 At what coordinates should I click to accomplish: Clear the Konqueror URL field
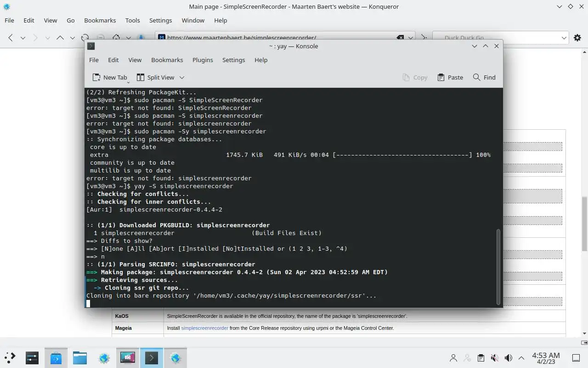click(x=400, y=38)
